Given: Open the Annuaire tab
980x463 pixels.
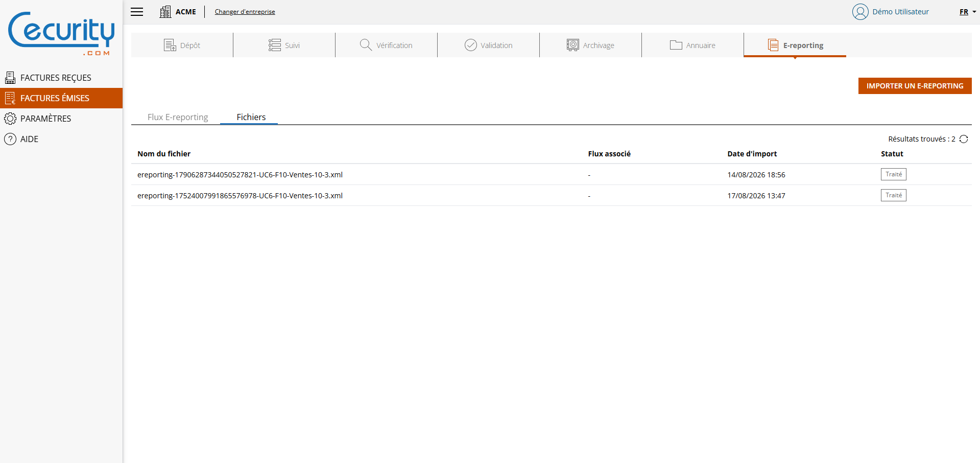Looking at the screenshot, I should click(x=692, y=45).
